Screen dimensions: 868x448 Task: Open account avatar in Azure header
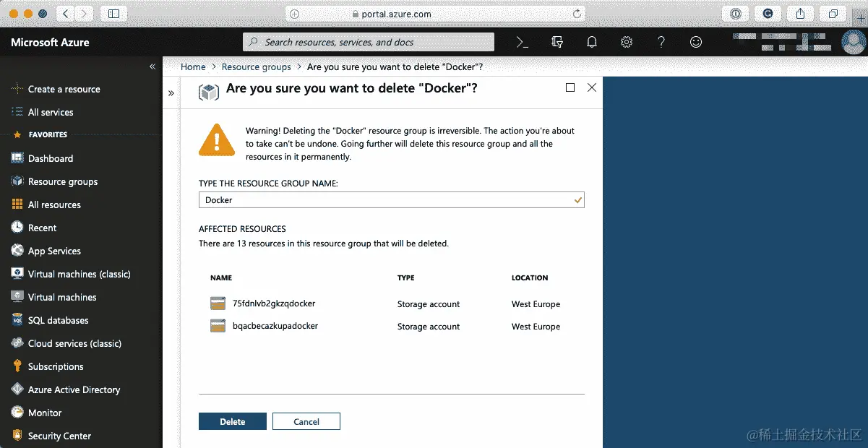coord(854,42)
